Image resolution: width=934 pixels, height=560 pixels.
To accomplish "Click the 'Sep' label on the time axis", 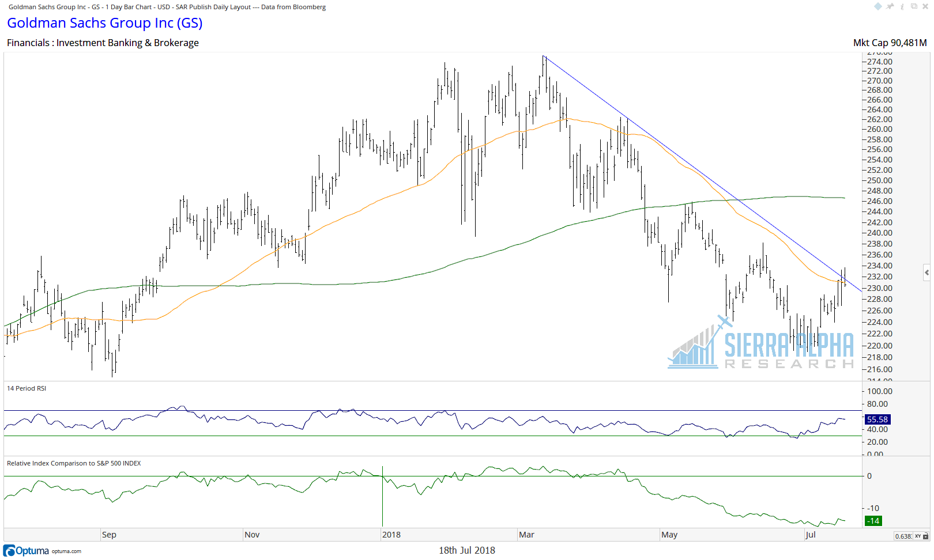I will click(109, 535).
